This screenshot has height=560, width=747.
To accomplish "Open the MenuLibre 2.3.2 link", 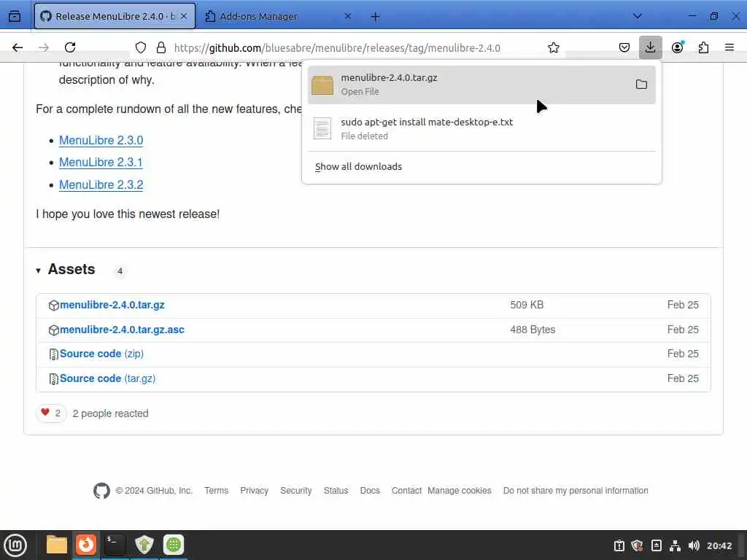I will (x=101, y=184).
